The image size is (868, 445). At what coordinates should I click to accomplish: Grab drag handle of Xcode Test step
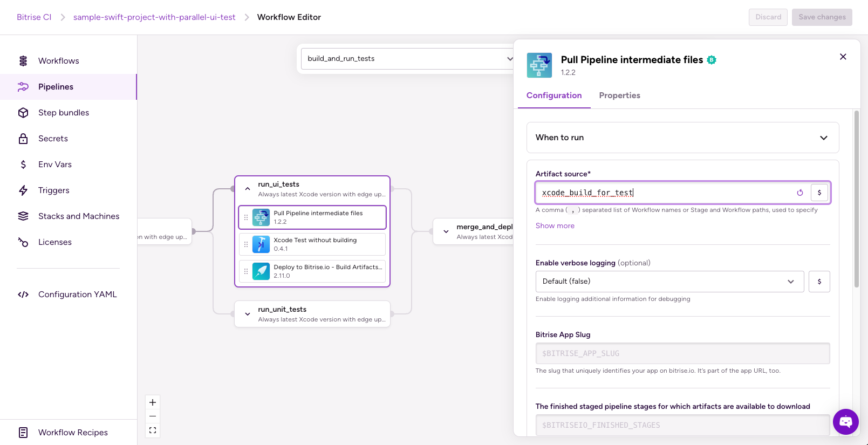click(x=246, y=244)
